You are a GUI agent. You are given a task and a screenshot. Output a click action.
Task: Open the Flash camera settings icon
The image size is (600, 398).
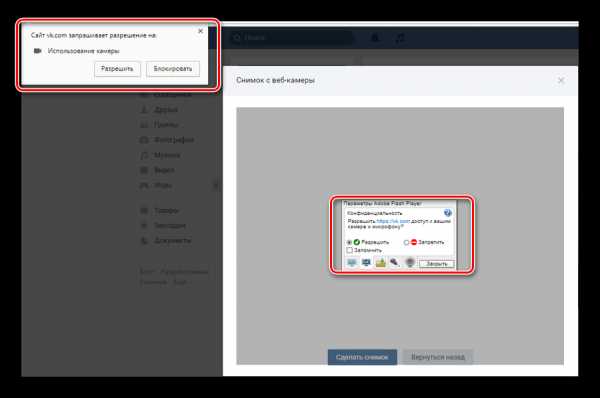pos(410,263)
